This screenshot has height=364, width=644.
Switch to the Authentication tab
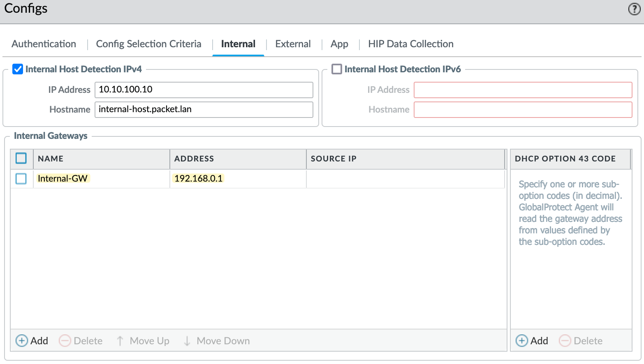44,44
